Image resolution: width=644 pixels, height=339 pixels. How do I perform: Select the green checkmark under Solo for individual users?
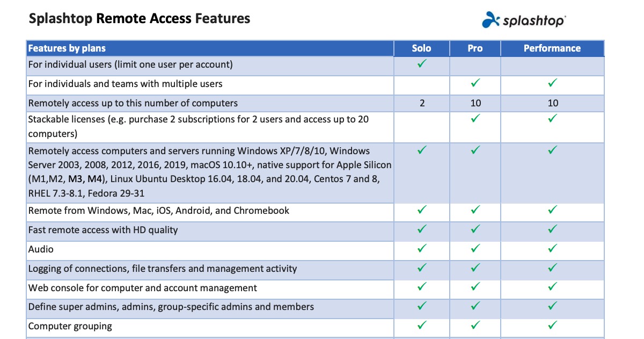point(421,65)
